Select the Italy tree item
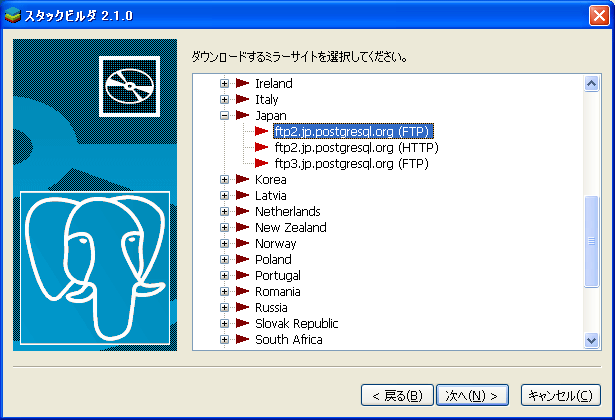The height and width of the screenshot is (420, 615). point(267,99)
